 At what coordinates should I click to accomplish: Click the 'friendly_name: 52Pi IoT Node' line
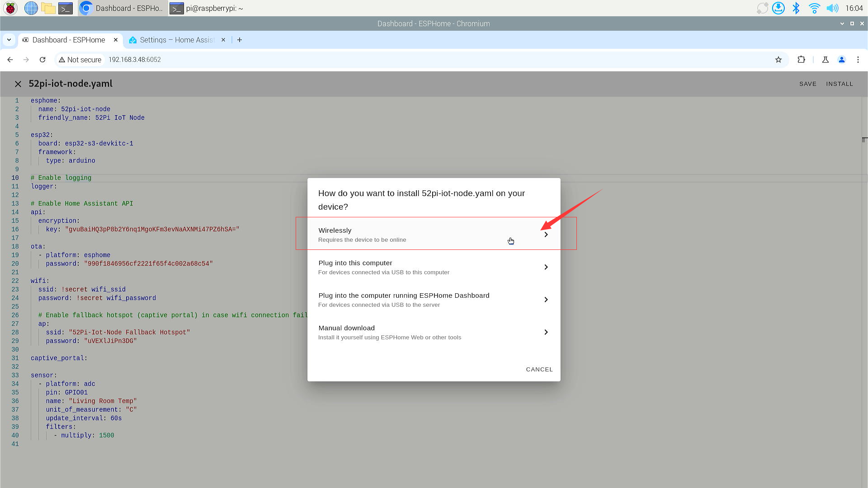click(91, 118)
